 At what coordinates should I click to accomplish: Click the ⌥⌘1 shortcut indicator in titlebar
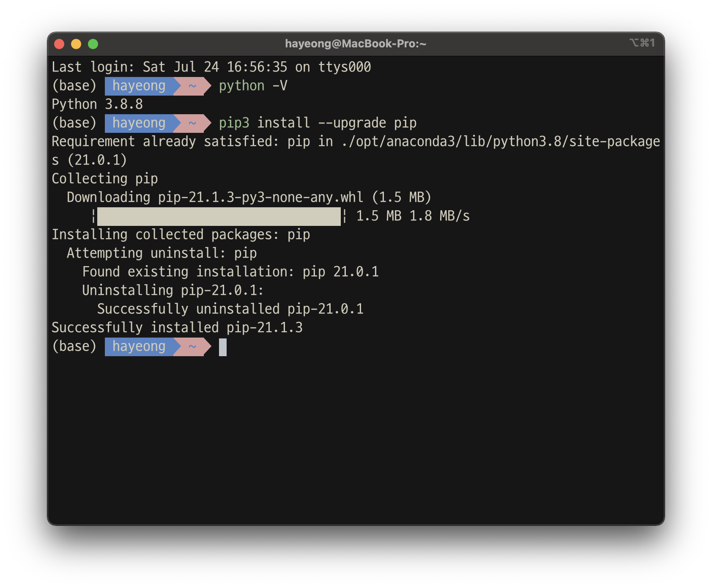click(642, 42)
